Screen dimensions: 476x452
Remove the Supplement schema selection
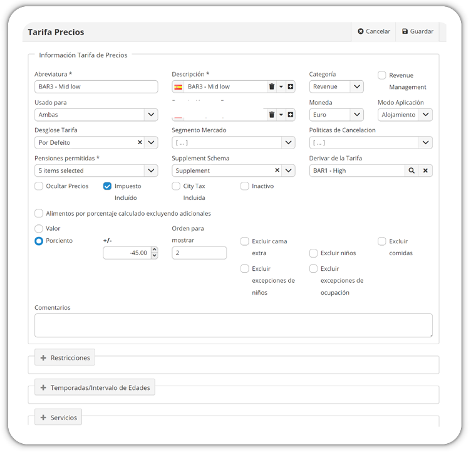click(x=277, y=171)
